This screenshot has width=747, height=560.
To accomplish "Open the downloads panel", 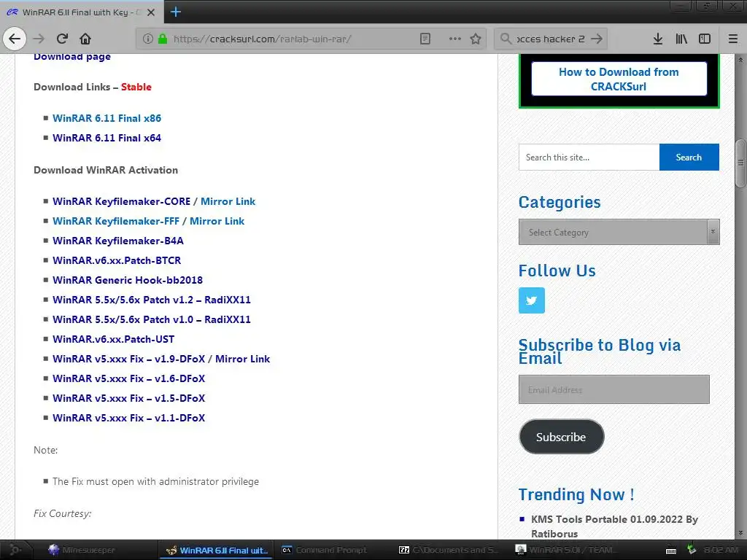I will pos(658,39).
